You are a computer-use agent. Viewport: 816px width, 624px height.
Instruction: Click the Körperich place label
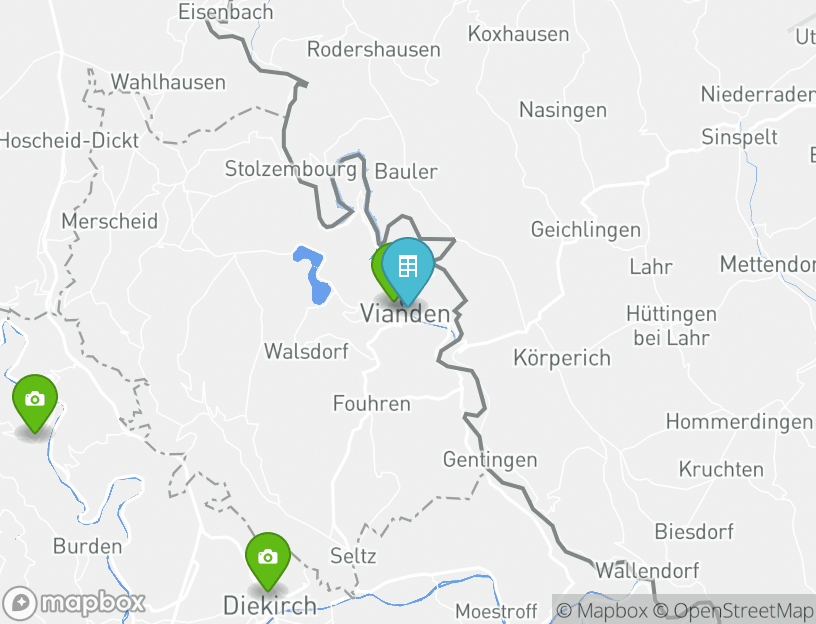(x=562, y=358)
